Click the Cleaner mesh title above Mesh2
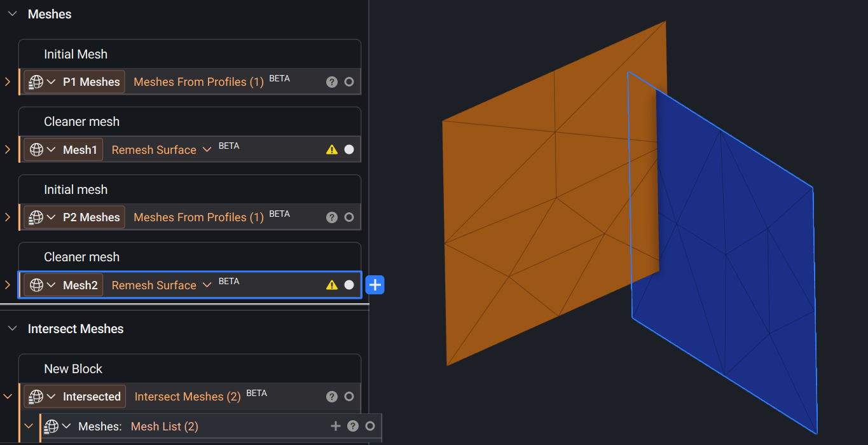This screenshot has width=868, height=445. (x=81, y=257)
